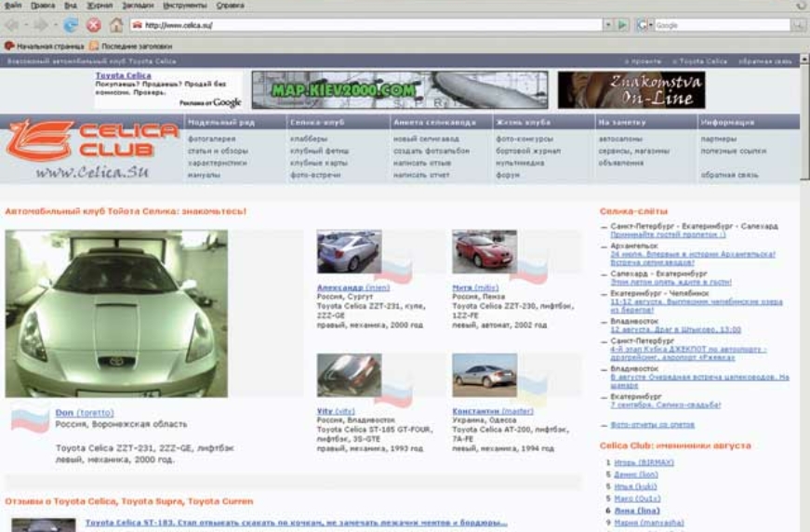Viewport: 810px width, 532px height.
Task: Open the Инструменты menu
Action: point(184,6)
